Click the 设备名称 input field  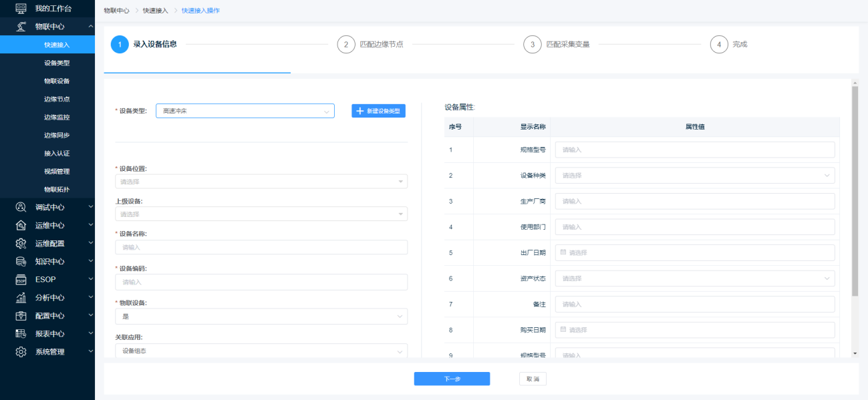pyautogui.click(x=261, y=248)
